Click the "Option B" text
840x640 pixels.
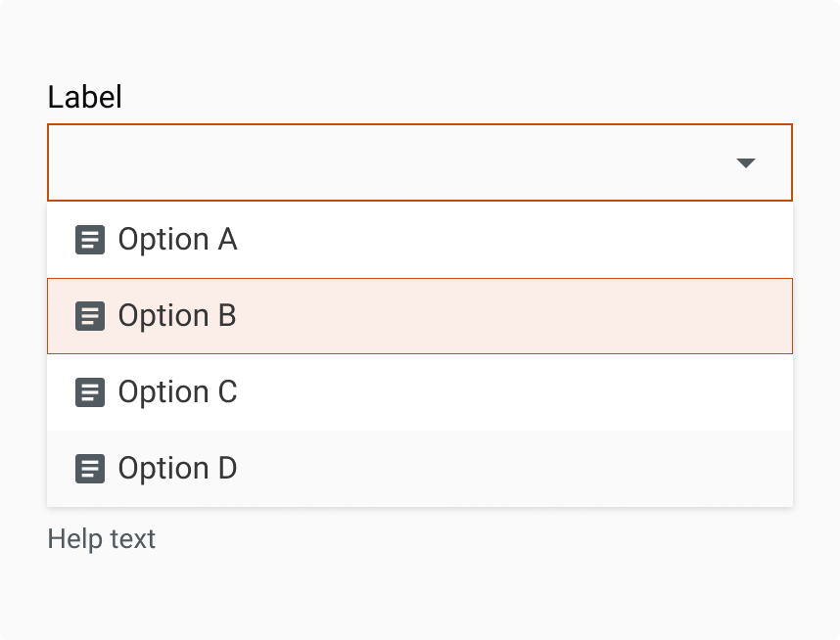tap(177, 316)
